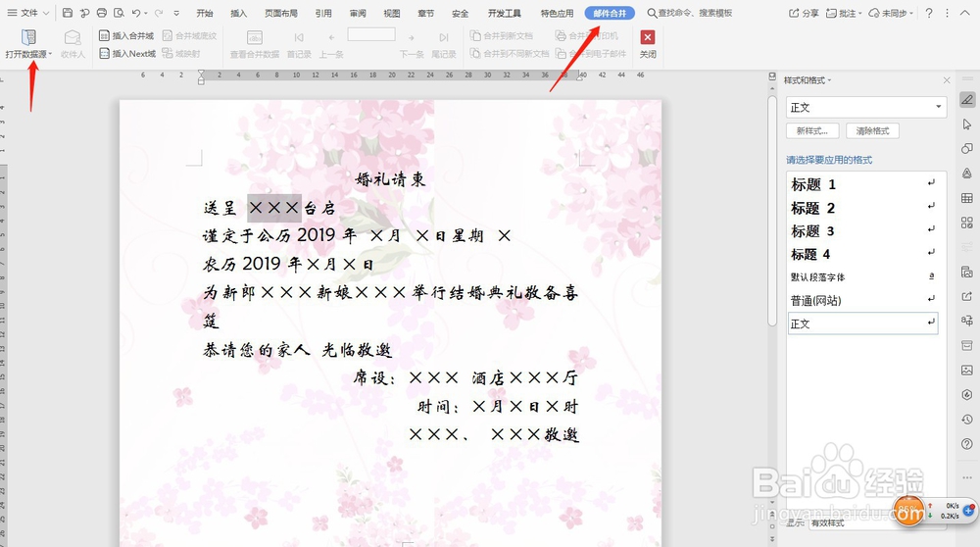The image size is (980, 547).
Task: Open the 开始 ribbon tab
Action: [205, 13]
